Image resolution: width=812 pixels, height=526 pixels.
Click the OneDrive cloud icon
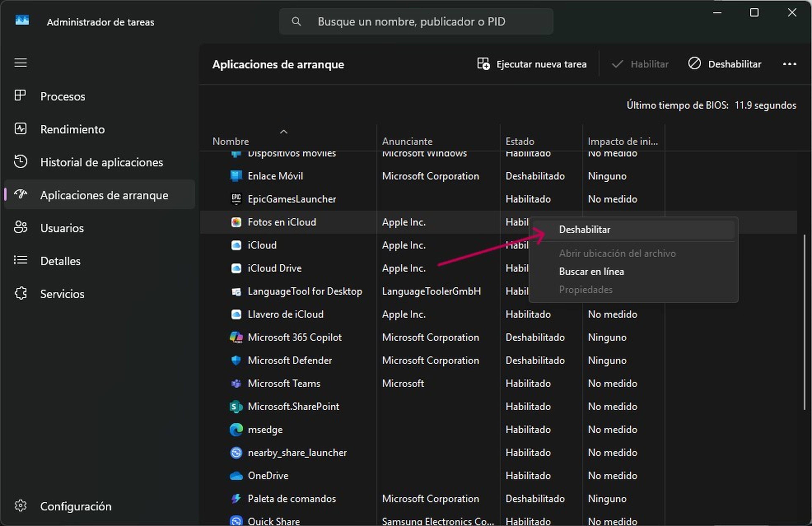point(236,476)
